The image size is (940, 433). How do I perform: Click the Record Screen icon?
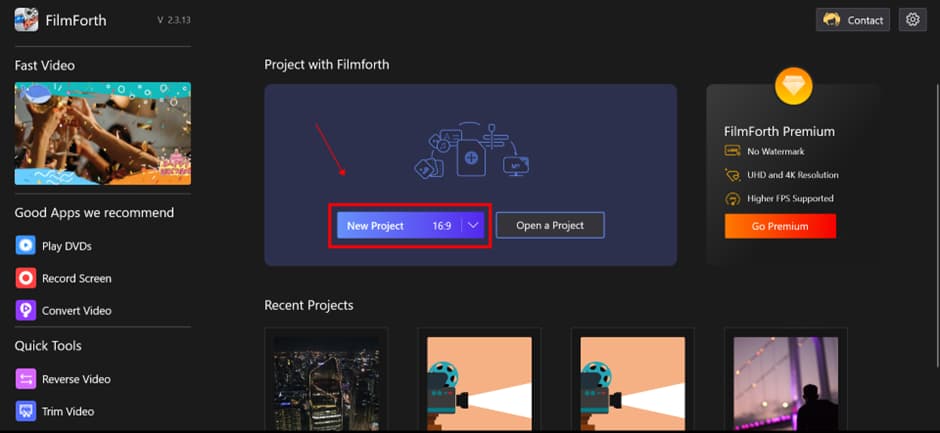[x=25, y=278]
